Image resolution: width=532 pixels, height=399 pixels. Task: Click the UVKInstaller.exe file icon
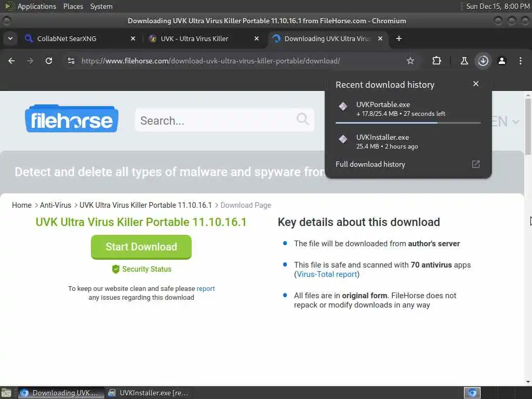[343, 139]
